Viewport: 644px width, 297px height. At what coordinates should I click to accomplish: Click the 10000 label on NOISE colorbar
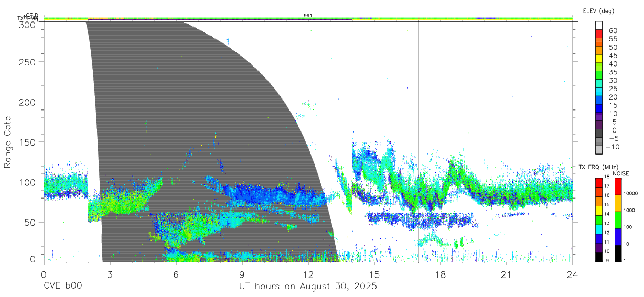(630, 193)
